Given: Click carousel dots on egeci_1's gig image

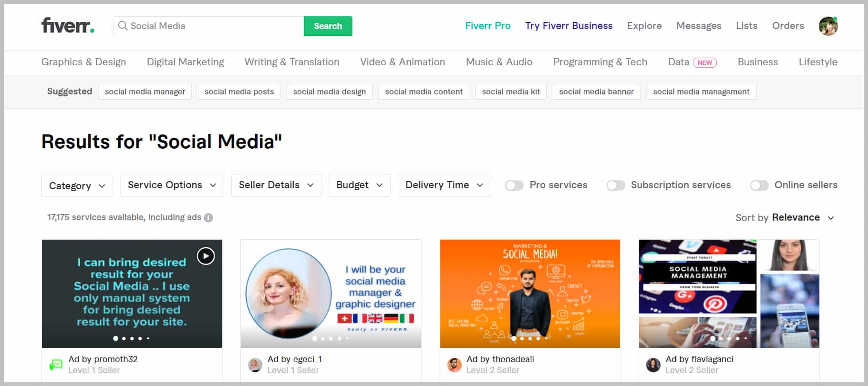Looking at the screenshot, I should tap(331, 338).
